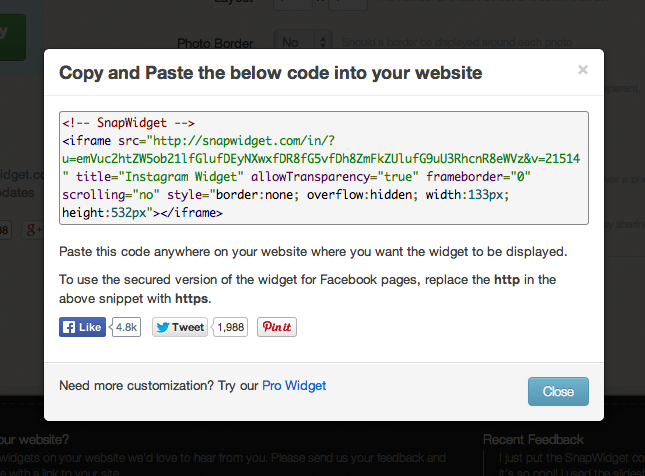Click the Google+ button behind the dialog
Viewport: 645px width, 476px height.
click(33, 231)
